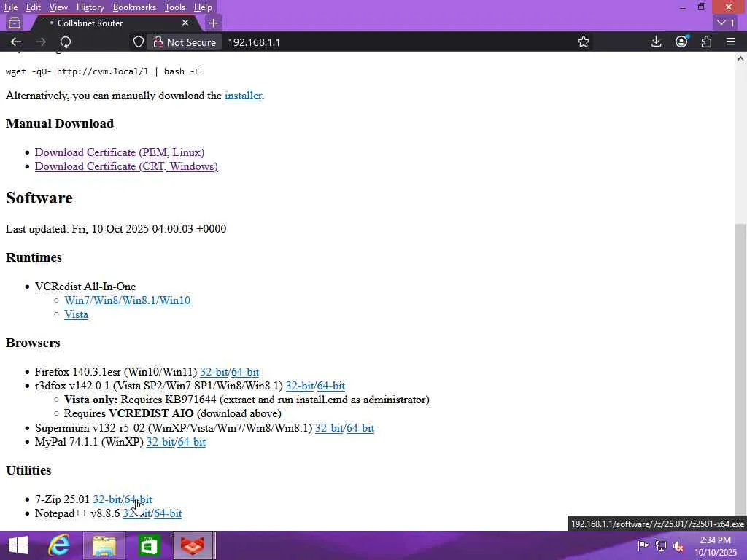Open Action Center flag in tray
747x560 pixels.
[643, 545]
